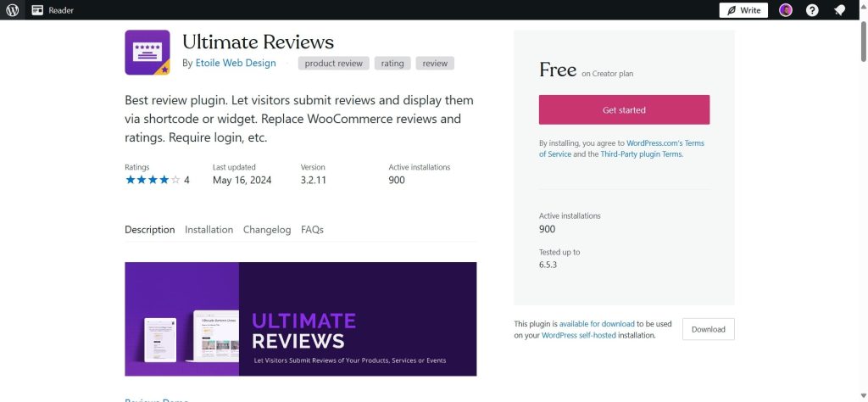Click the Get started button
Image resolution: width=868 pixels, height=402 pixels.
tap(624, 109)
